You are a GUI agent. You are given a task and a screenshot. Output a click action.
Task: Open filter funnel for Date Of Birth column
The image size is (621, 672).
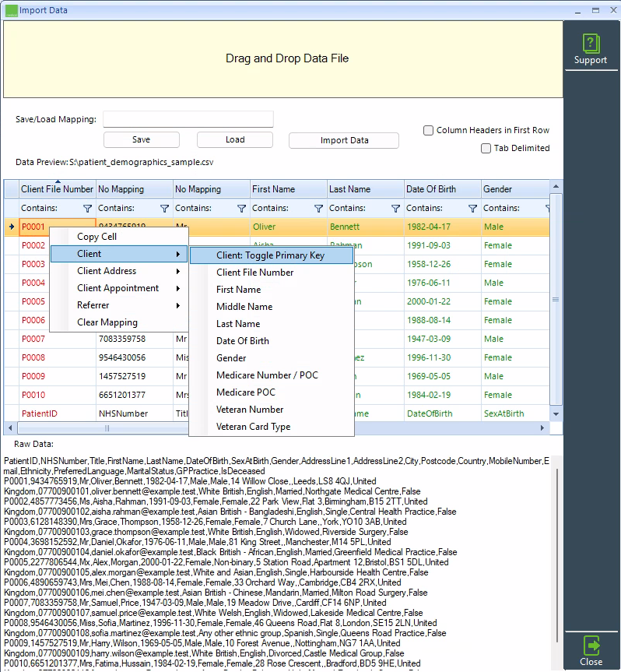[x=473, y=208]
